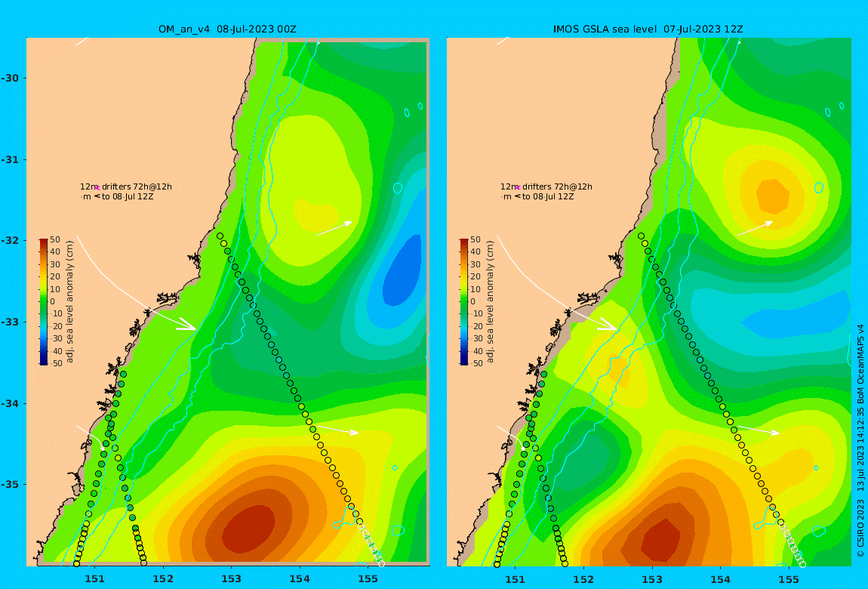Click longitude label 152 under the OM_an_v4 map
868x589 pixels.
tap(163, 579)
